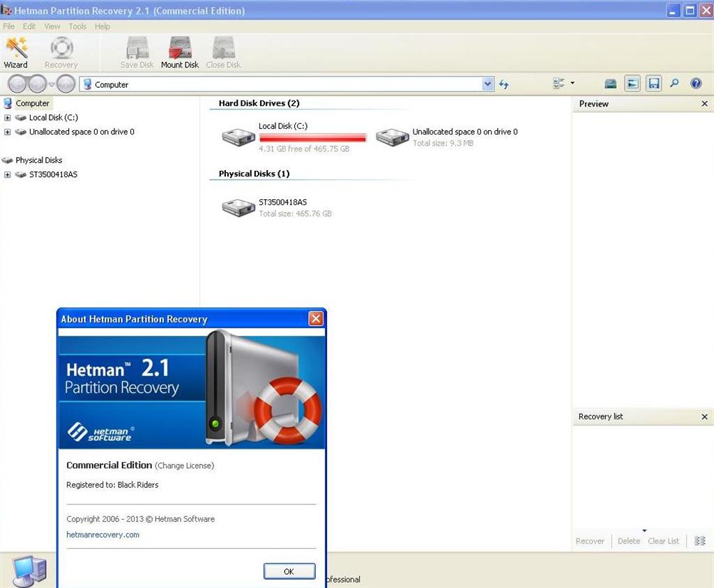Click the Mount Disk toolbar icon

pyautogui.click(x=180, y=52)
